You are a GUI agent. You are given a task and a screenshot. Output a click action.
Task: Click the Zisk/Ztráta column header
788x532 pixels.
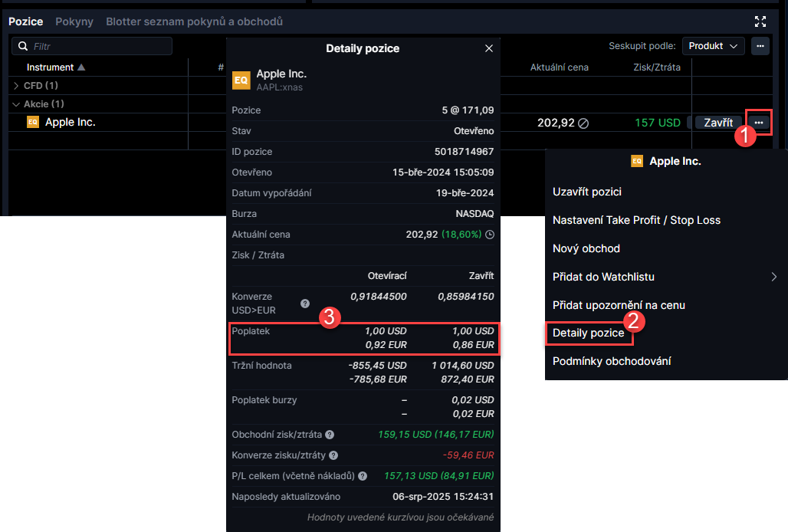point(657,67)
